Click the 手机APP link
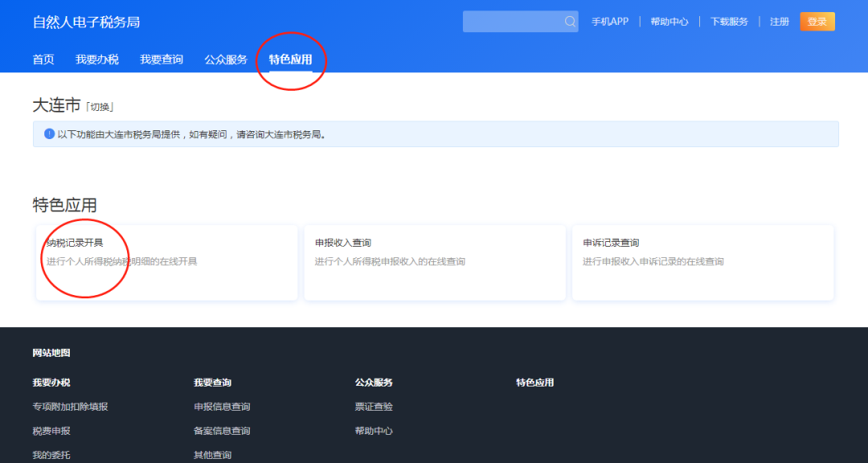This screenshot has height=463, width=868. pyautogui.click(x=610, y=22)
